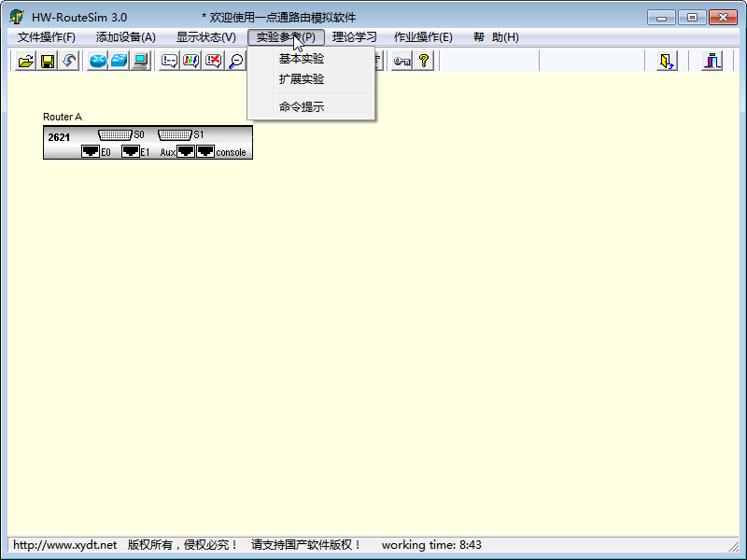This screenshot has height=560, width=747.
Task: Close the HW-RouteSim window
Action: 723,18
